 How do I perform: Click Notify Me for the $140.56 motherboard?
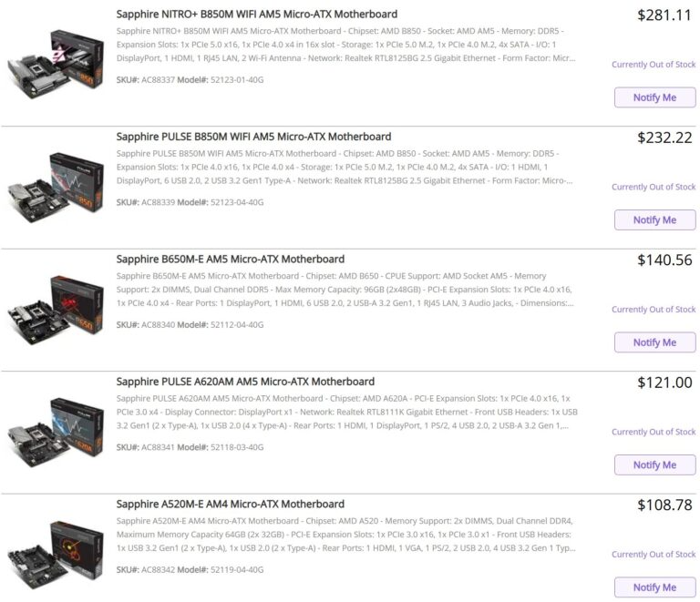[654, 342]
